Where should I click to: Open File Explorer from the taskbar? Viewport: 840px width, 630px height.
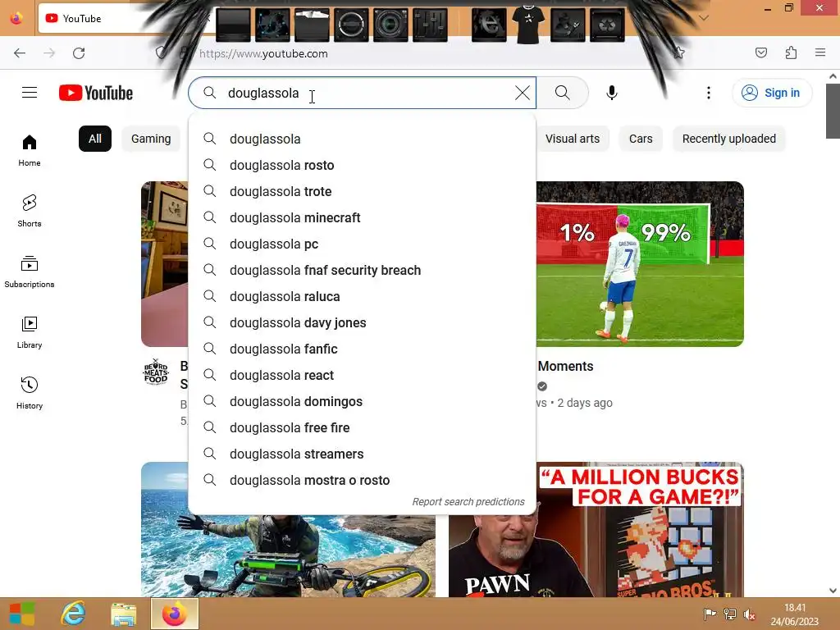coord(123,614)
